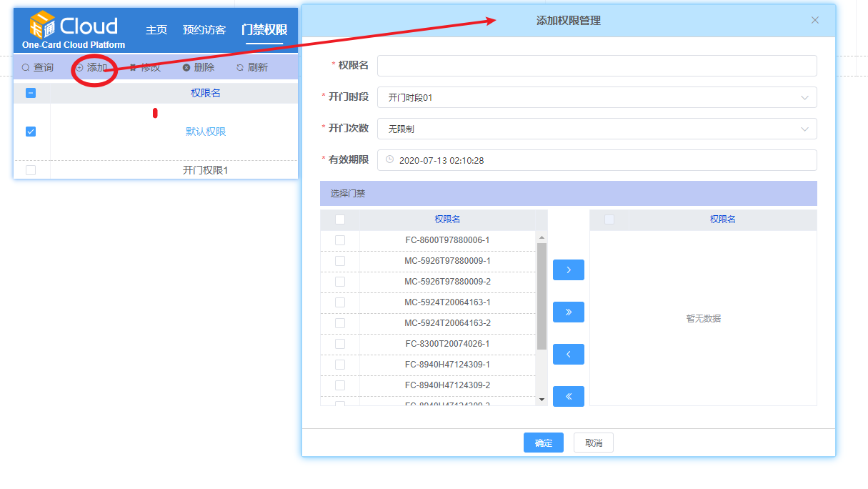Move selected doors right with single arrow
This screenshot has width=868, height=489.
(568, 270)
